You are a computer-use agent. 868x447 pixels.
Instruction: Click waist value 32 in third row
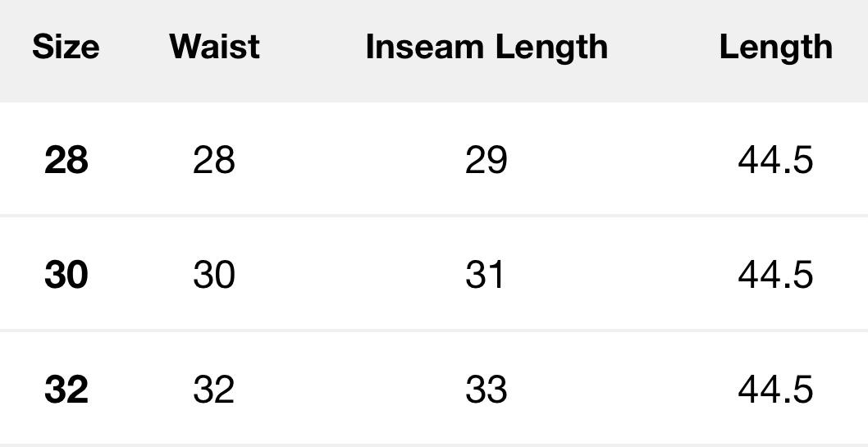coord(214,390)
